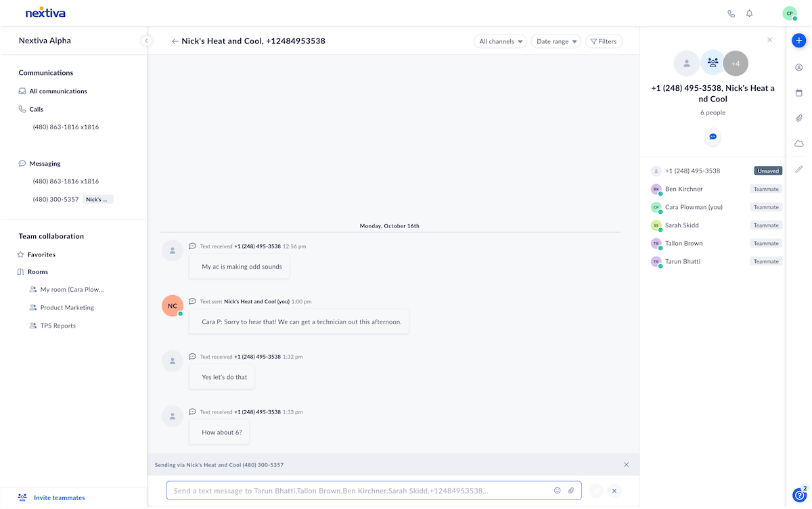Screen dimensions: 812x509
Task: Click the group avatar in contact panel
Action: (x=713, y=62)
